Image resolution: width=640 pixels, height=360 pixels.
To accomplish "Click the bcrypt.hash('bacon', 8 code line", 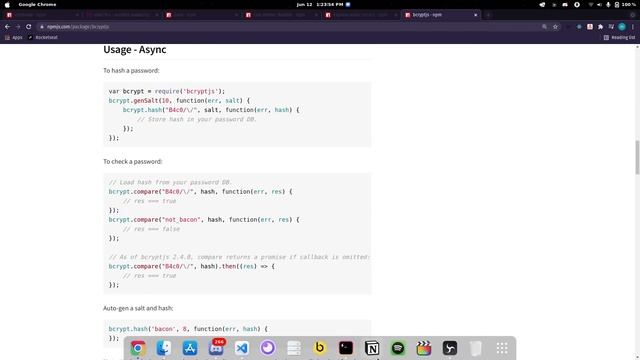I will (x=188, y=329).
